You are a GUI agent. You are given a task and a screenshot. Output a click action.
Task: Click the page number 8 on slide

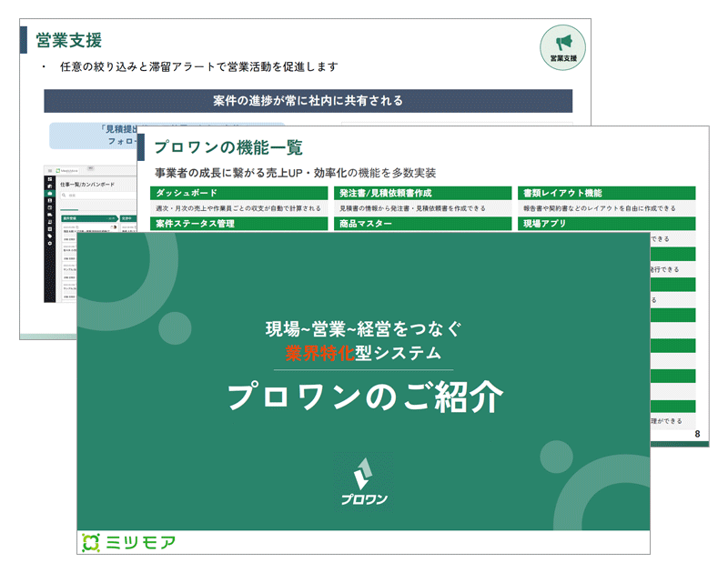[x=697, y=434]
